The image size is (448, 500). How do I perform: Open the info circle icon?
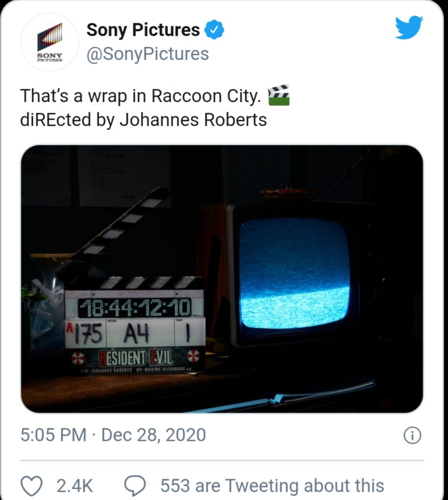(x=412, y=435)
